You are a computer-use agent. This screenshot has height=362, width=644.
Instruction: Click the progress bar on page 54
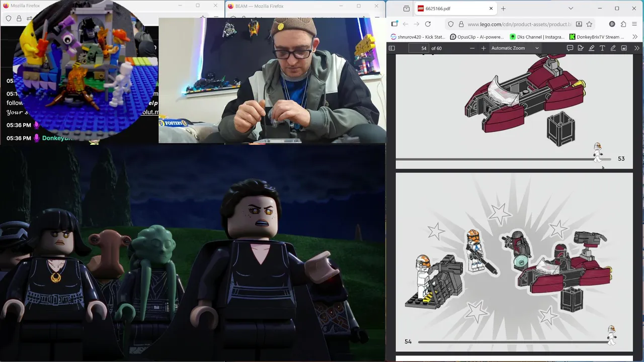tap(513, 342)
